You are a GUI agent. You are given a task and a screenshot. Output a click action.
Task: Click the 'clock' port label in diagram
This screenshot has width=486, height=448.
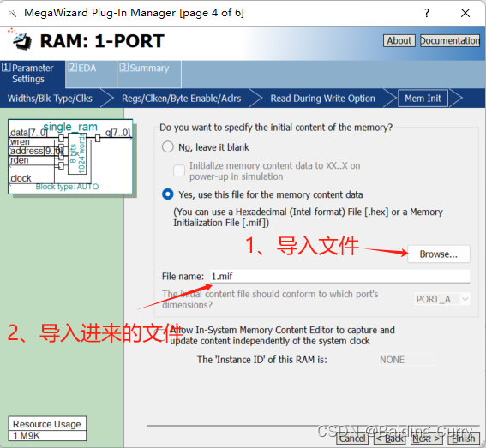pyautogui.click(x=21, y=178)
